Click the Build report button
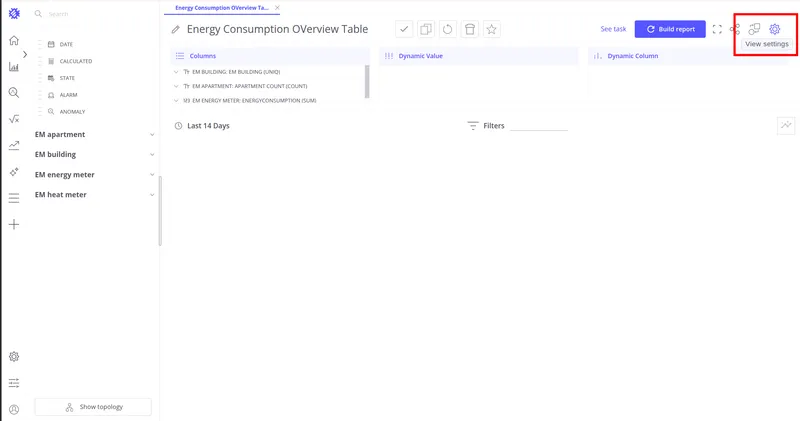Screen dimensions: 800x421 pos(670,29)
